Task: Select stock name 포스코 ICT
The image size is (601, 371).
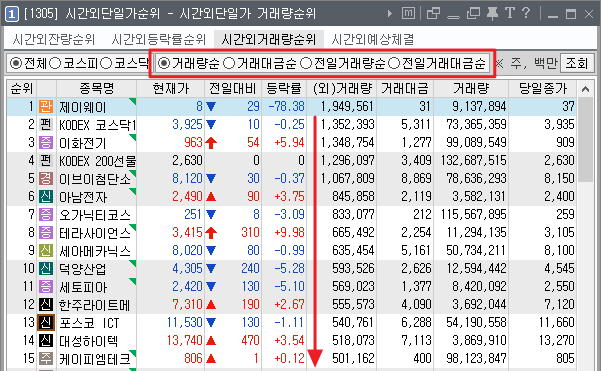Action: pos(89,323)
